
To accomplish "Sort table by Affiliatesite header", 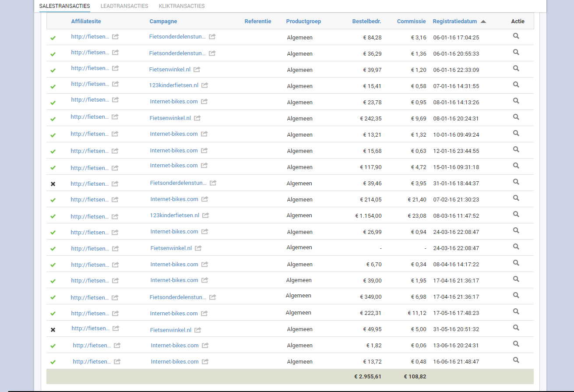I will (86, 21).
